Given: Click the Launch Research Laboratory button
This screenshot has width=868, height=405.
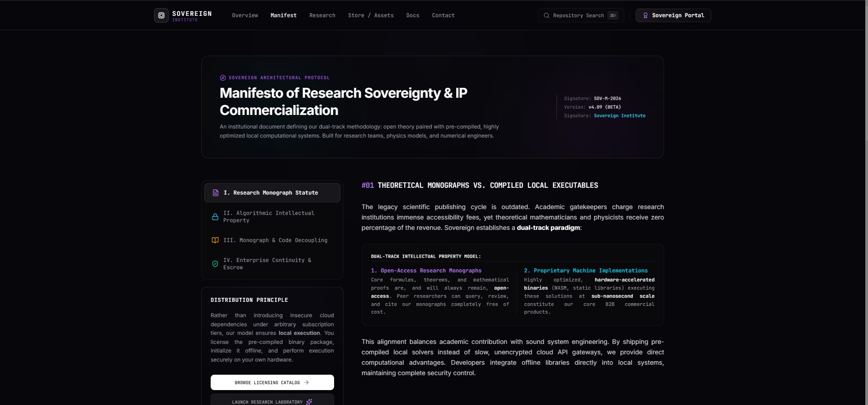Looking at the screenshot, I should click(272, 400).
